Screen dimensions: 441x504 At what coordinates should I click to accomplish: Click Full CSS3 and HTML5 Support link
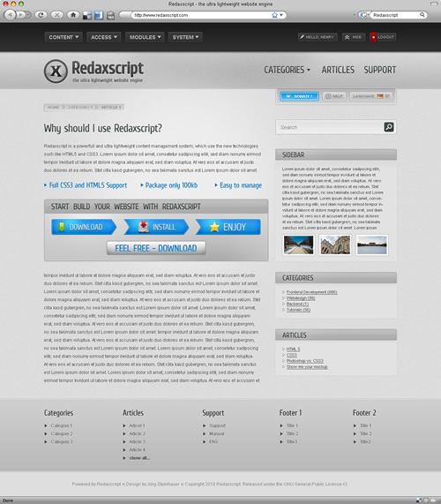point(86,185)
